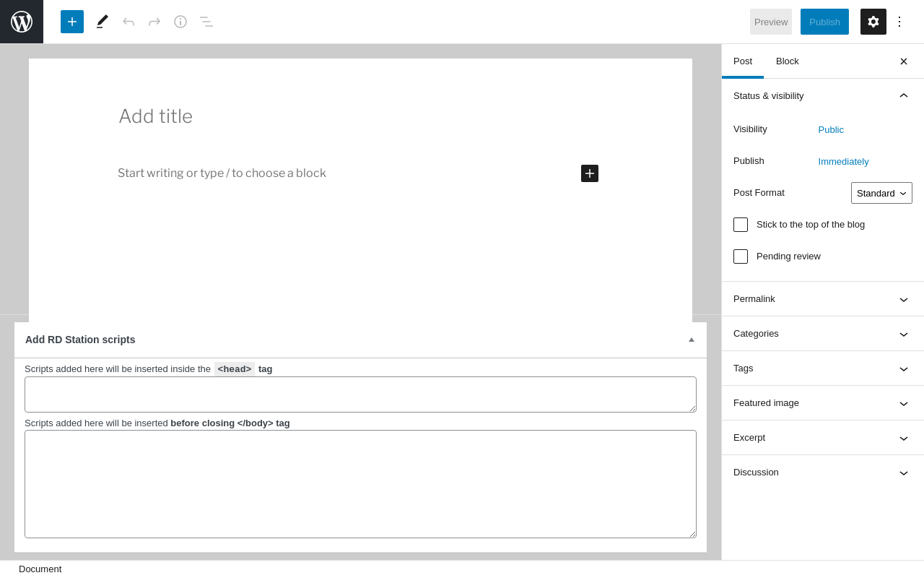This screenshot has height=578, width=924.
Task: Close the settings sidebar with X
Action: pos(904,61)
